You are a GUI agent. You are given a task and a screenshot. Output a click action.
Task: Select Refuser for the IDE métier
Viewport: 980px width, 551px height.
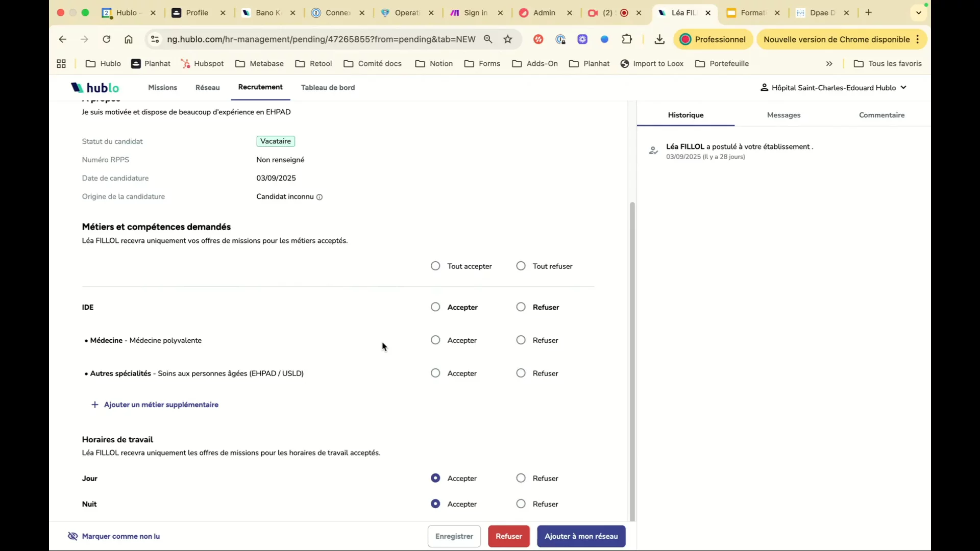tap(521, 307)
